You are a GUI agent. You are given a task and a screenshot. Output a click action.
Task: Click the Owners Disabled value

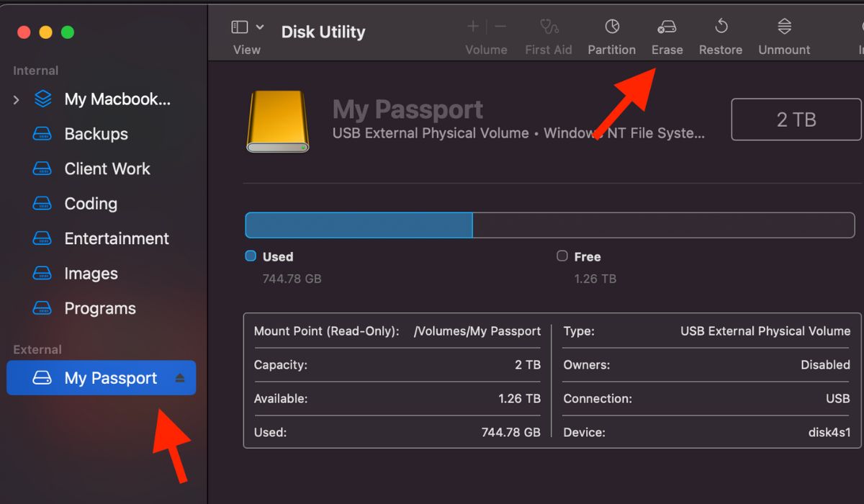(x=826, y=365)
